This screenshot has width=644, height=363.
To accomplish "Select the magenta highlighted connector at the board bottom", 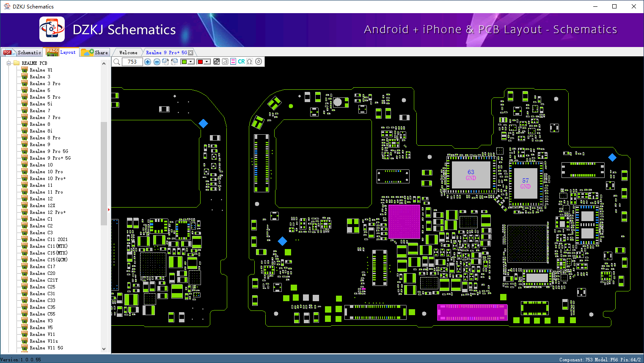I will pos(472,312).
